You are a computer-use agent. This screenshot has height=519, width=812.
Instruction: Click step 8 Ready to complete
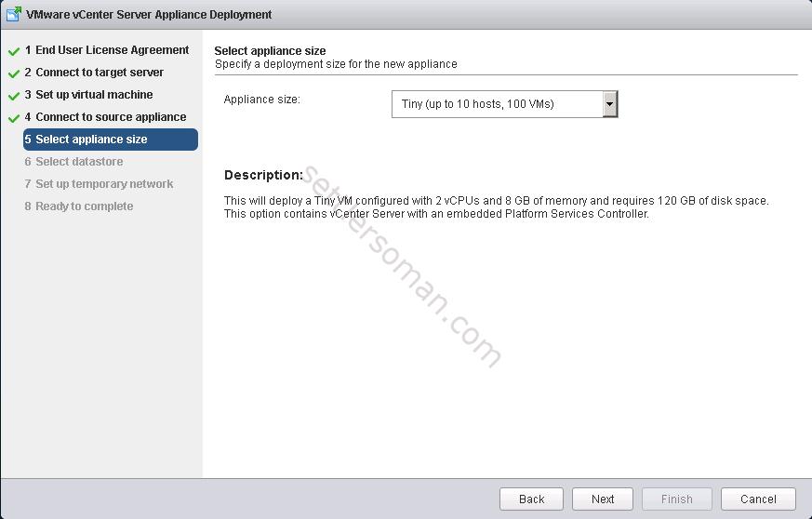pos(79,206)
